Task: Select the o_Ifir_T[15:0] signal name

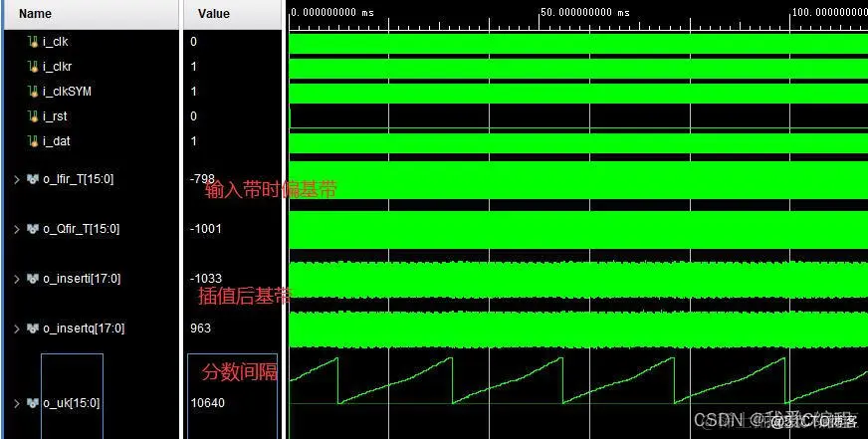Action: coord(79,179)
